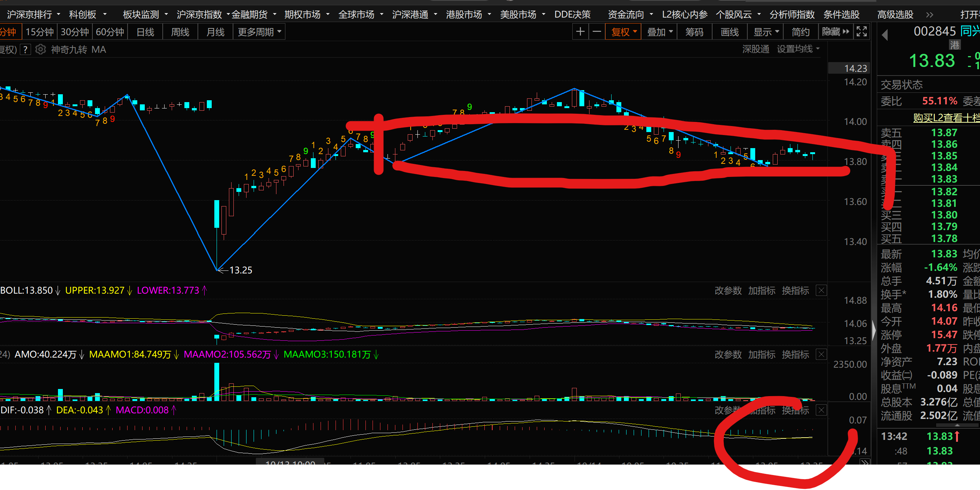
Task: Click the 13.25 low price marker
Action: point(241,270)
